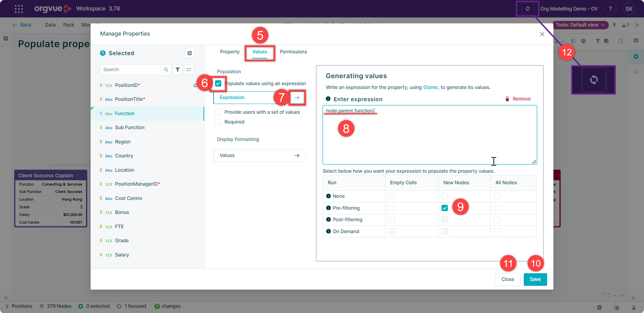Open the apps grid launcher

(19, 9)
